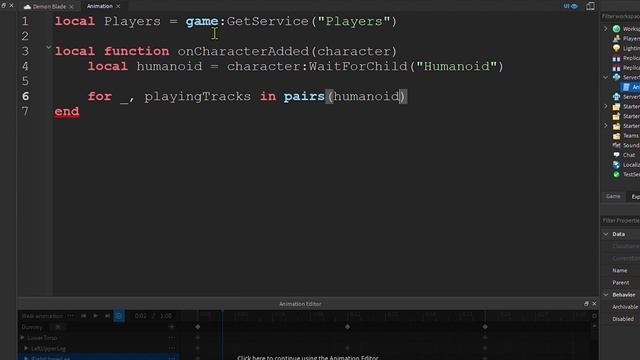The width and height of the screenshot is (640, 360).
Task: Undock the Animation Editor panel
Action: coord(586,304)
